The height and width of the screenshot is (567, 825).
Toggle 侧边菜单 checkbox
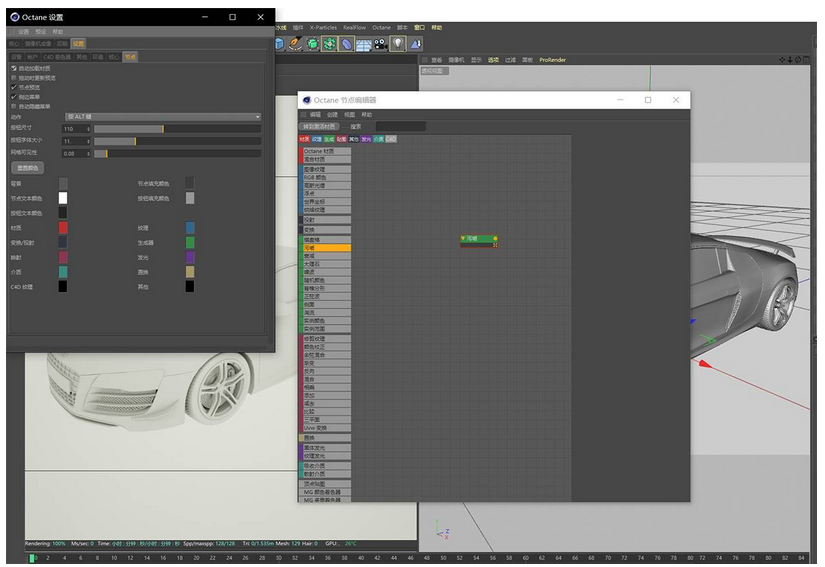click(x=14, y=97)
